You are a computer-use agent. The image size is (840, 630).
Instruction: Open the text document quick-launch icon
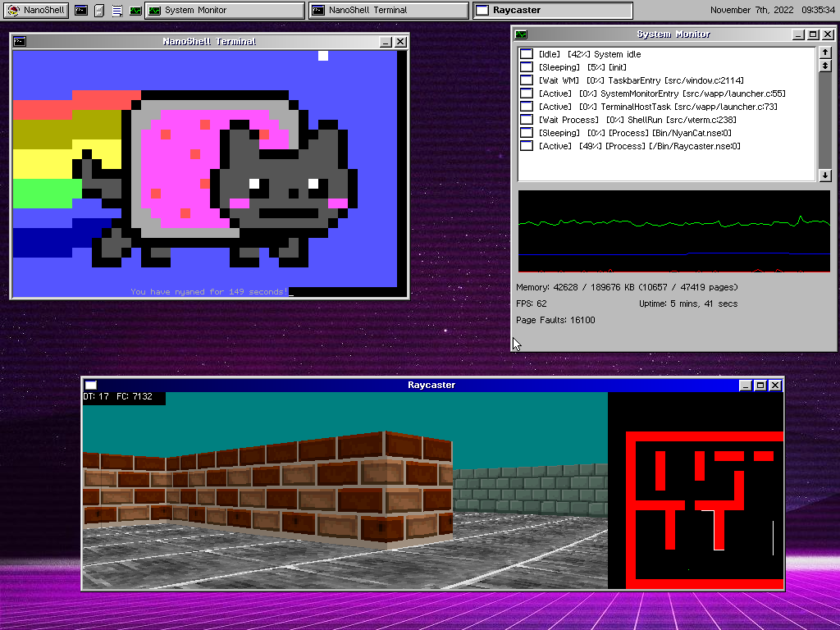[116, 10]
